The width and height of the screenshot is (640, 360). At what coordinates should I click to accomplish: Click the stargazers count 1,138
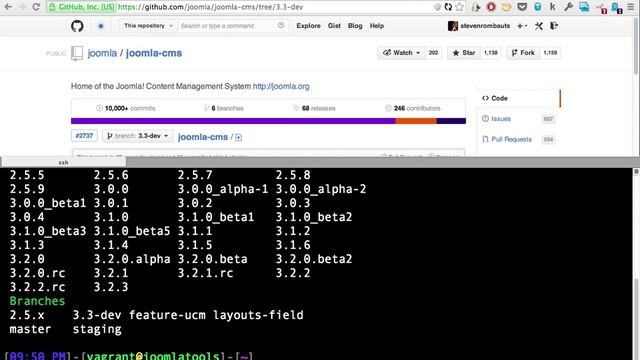coord(491,53)
